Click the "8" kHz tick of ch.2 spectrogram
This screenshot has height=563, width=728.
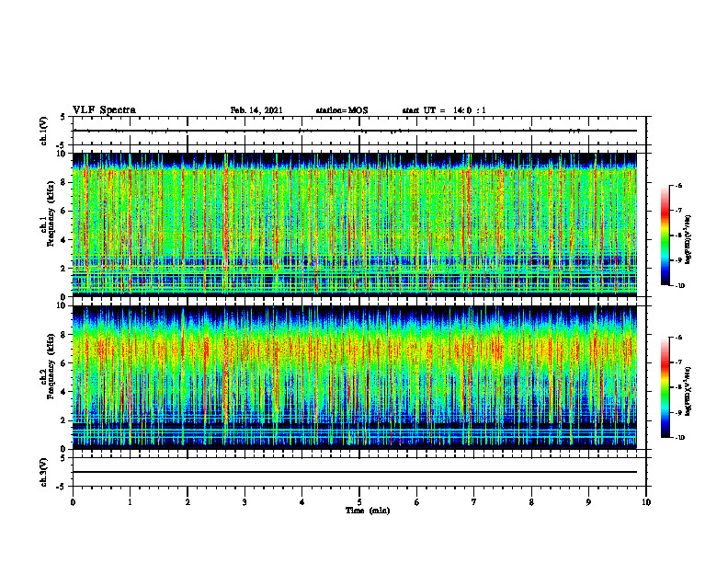[64, 335]
